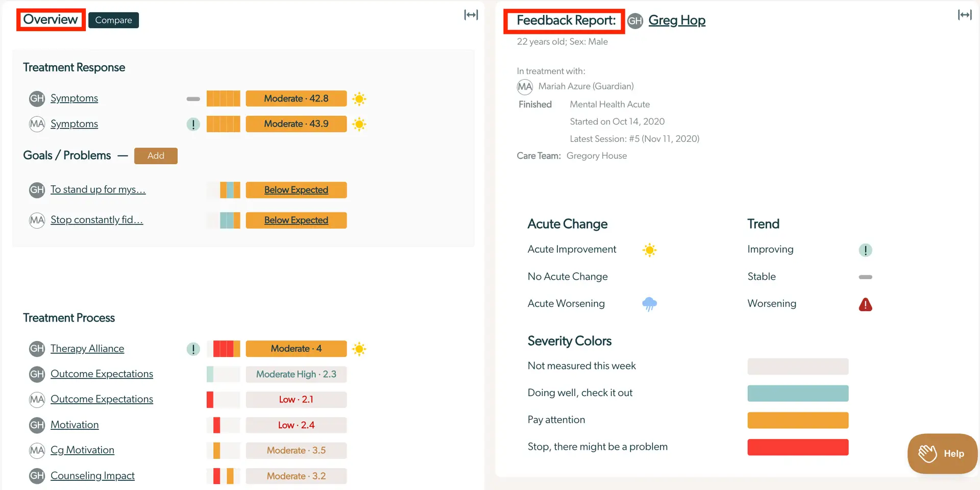Screen dimensions: 980x490
Task: Click the MA avatar for Mariah Azure Guardian
Action: click(x=524, y=86)
